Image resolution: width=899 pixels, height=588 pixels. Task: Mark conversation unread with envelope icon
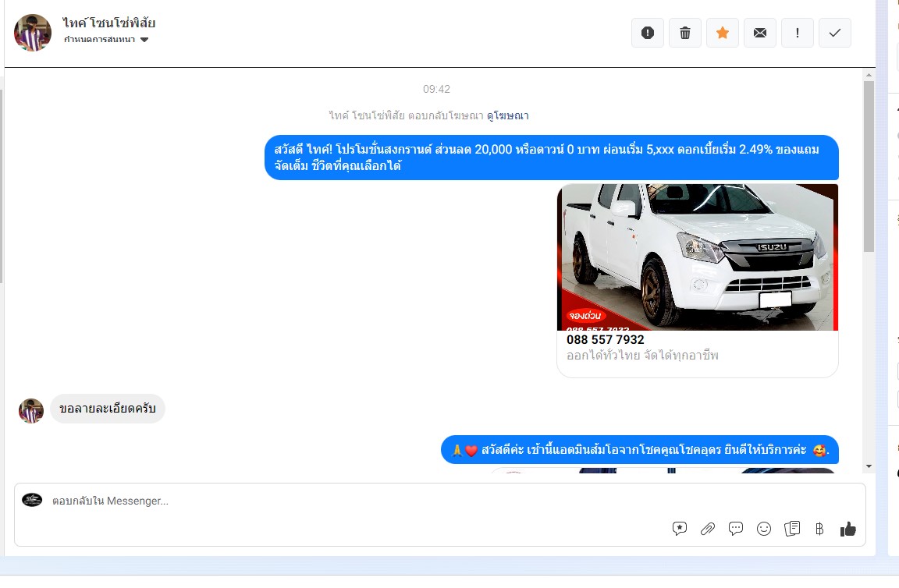click(x=760, y=33)
